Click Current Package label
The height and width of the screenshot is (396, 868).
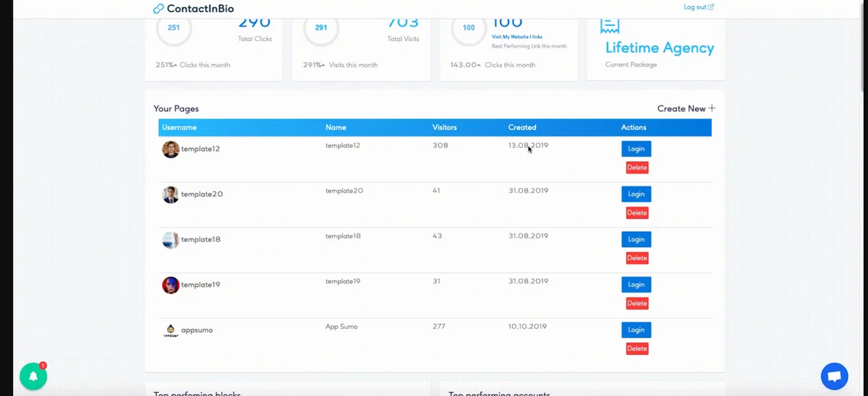631,65
